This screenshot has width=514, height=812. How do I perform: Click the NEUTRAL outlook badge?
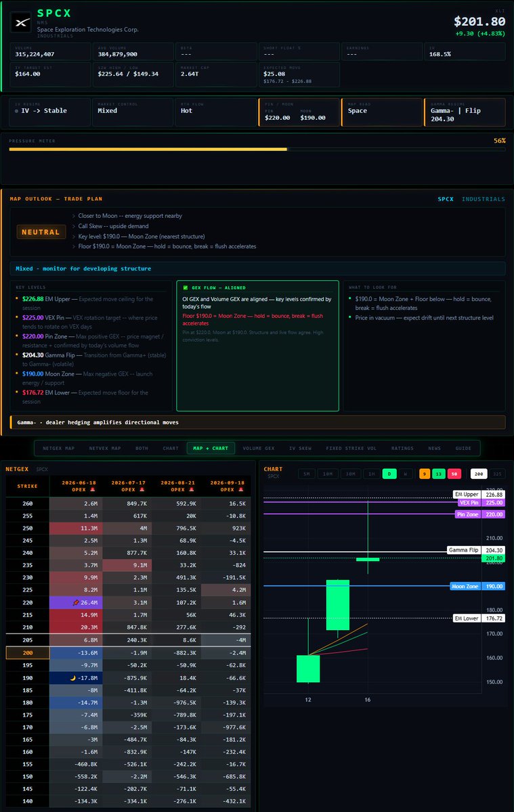41,232
